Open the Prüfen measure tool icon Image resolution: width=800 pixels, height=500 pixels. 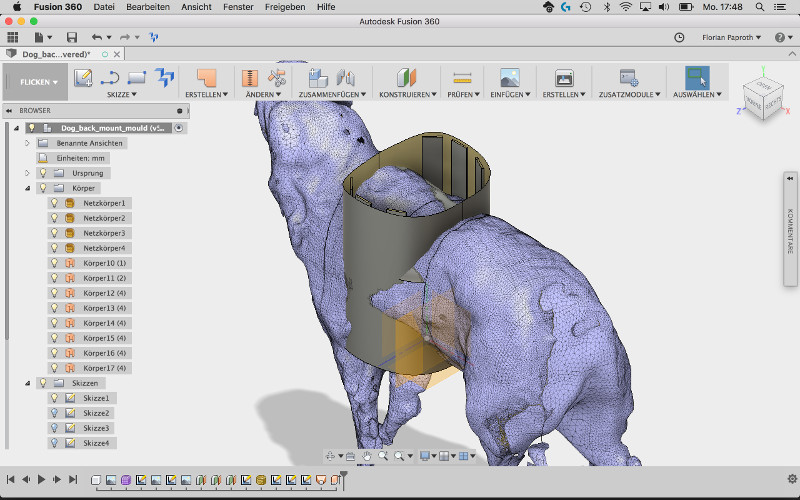461,77
